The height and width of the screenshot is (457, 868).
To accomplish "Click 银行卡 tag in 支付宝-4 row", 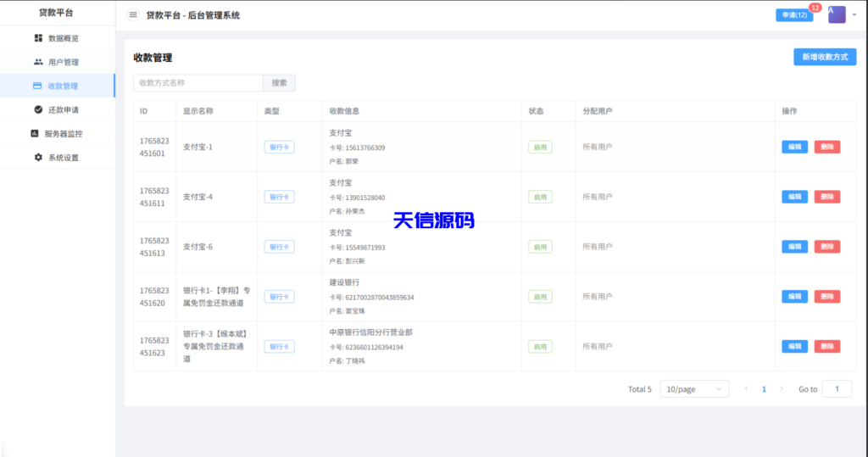I will click(x=279, y=197).
